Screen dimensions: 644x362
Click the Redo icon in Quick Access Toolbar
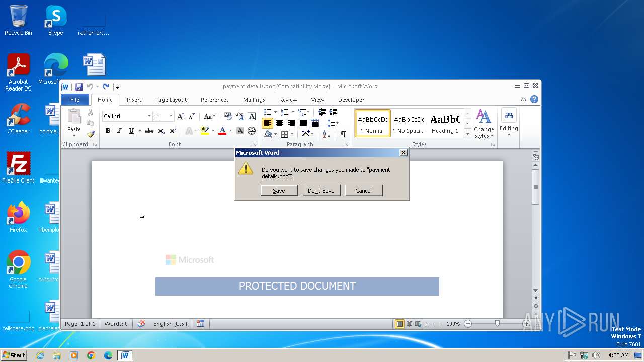point(106,86)
